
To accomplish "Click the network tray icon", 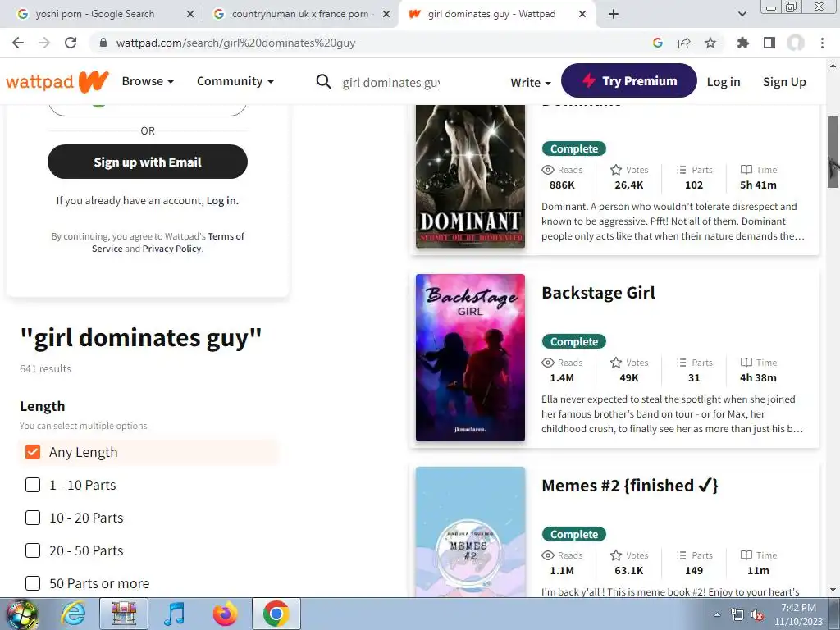I will coord(737,615).
